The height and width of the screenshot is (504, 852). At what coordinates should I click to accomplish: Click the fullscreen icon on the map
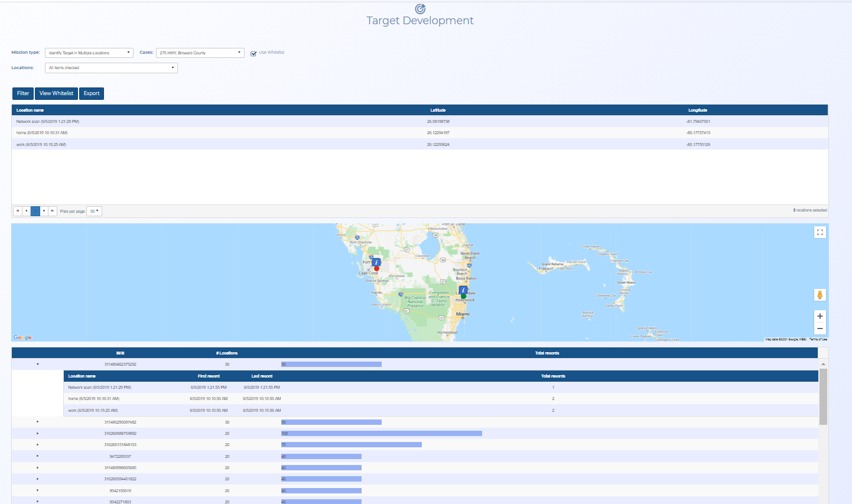(820, 232)
